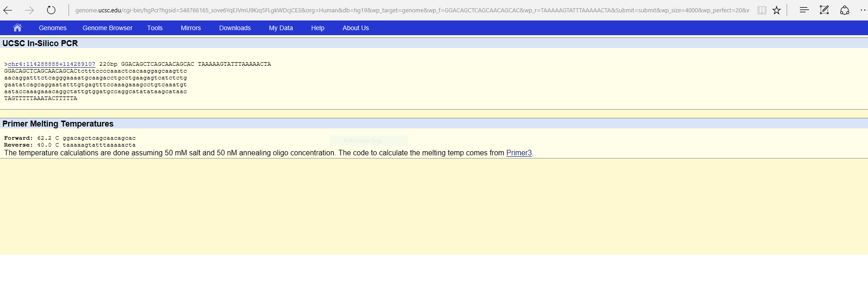Open the Genomes menu

pyautogui.click(x=53, y=28)
